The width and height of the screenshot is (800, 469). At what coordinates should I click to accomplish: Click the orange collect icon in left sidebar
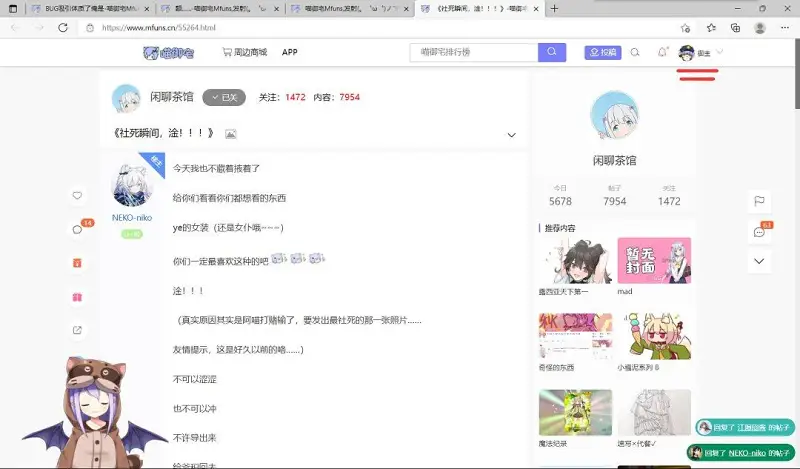pyautogui.click(x=77, y=263)
